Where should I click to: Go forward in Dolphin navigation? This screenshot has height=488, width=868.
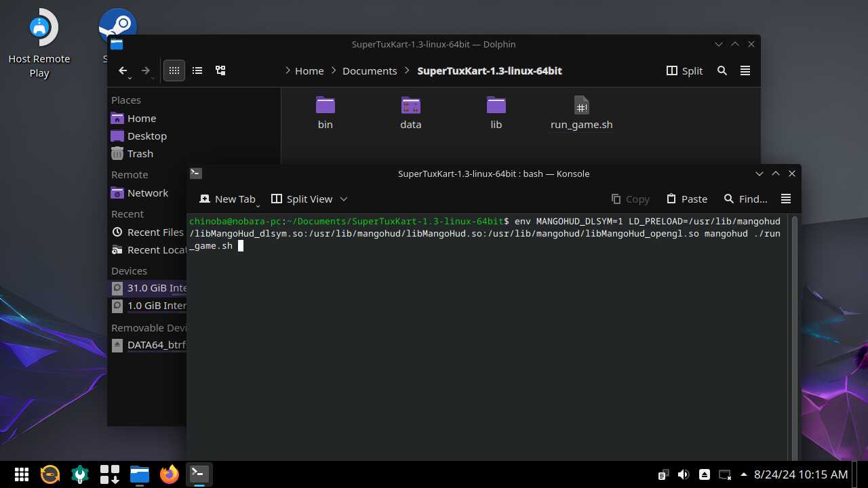coord(146,70)
